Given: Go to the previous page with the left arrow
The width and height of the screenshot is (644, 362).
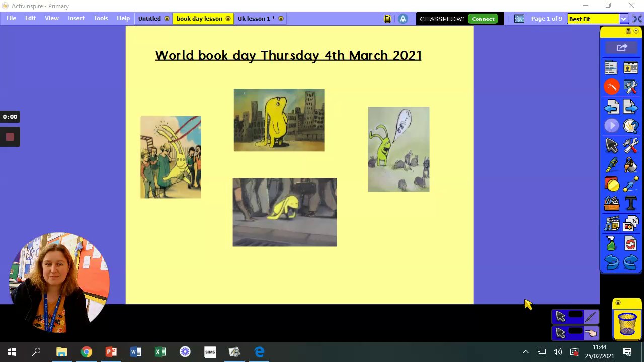Looking at the screenshot, I should click(611, 107).
